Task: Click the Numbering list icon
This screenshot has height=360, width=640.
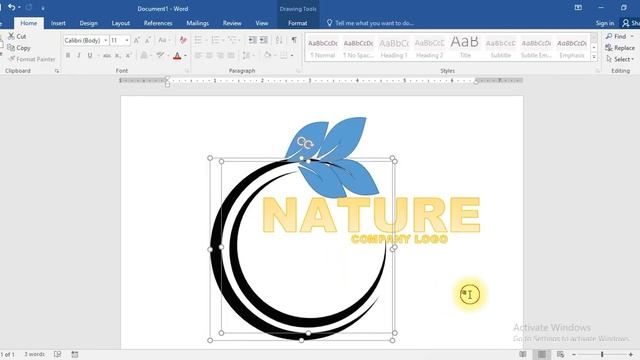Action: point(216,40)
